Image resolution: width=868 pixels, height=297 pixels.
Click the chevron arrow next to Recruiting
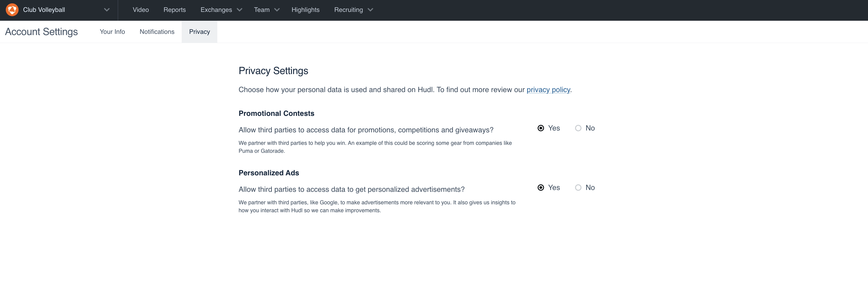point(370,10)
